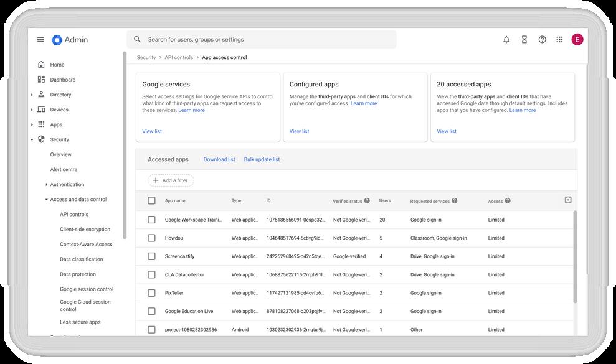Check the Google Workspace Training row checkbox
616x364 pixels.
point(151,220)
